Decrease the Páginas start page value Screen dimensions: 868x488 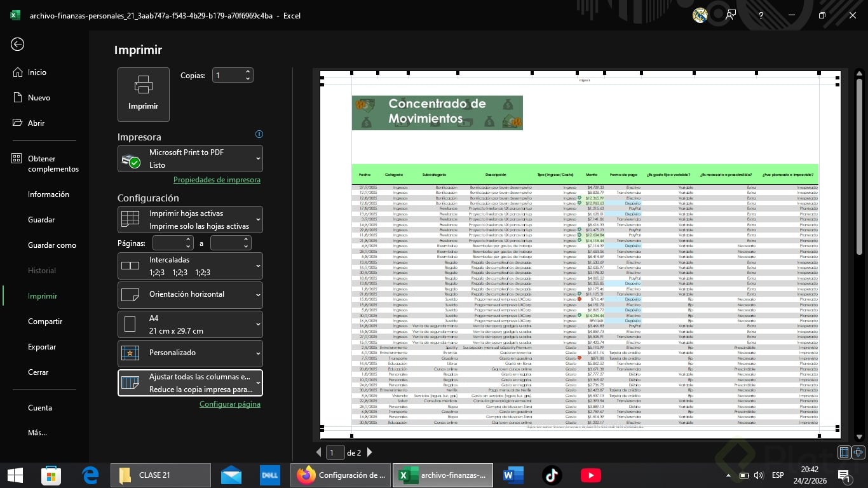click(189, 247)
